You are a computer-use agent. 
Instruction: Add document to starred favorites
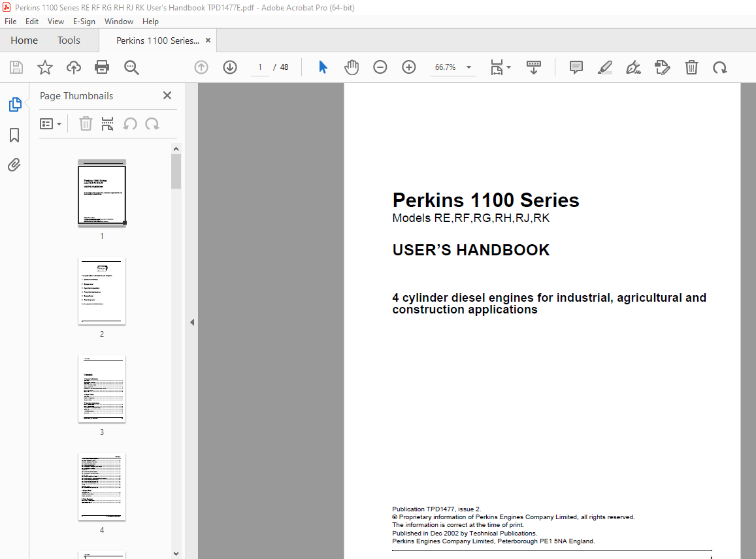[45, 67]
